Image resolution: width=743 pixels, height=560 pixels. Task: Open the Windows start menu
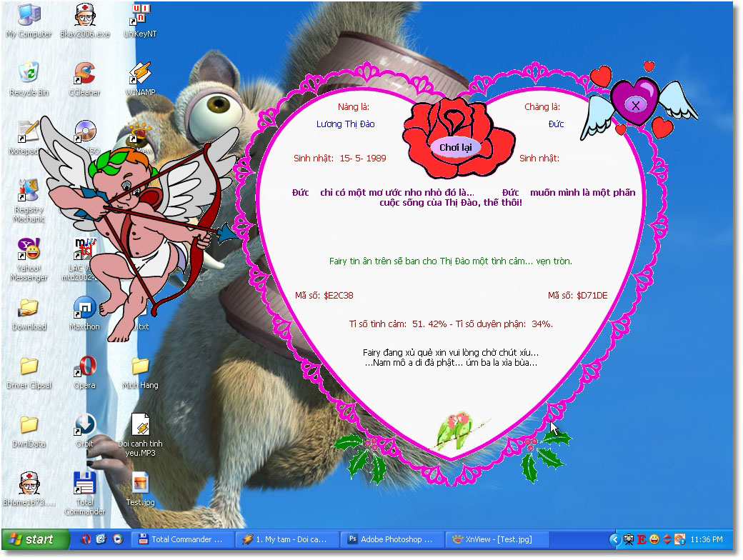34,539
